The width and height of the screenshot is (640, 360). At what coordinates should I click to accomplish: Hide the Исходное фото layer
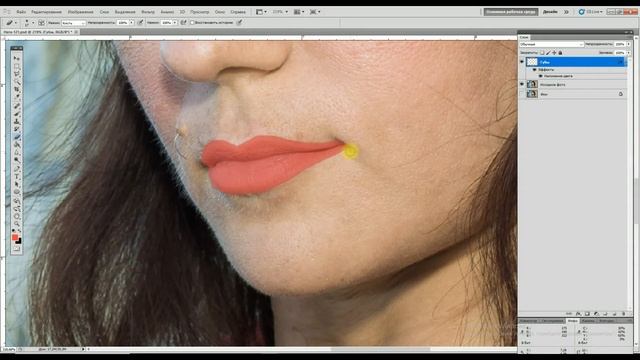pyautogui.click(x=522, y=84)
